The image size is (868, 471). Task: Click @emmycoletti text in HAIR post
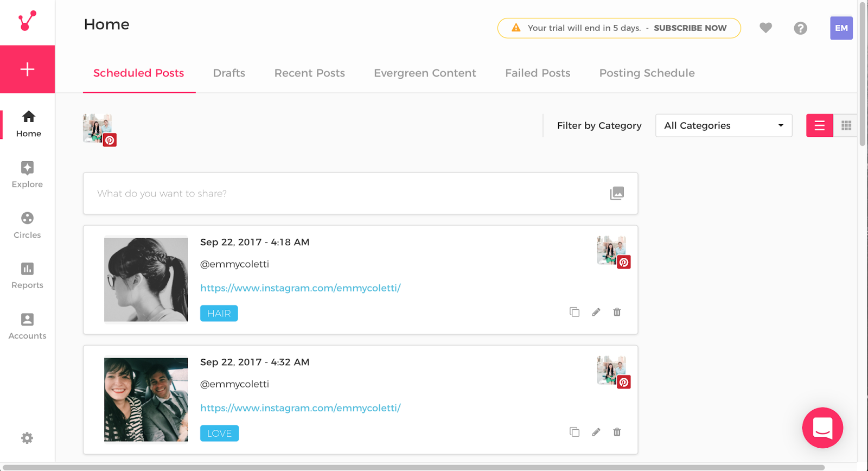coord(234,264)
